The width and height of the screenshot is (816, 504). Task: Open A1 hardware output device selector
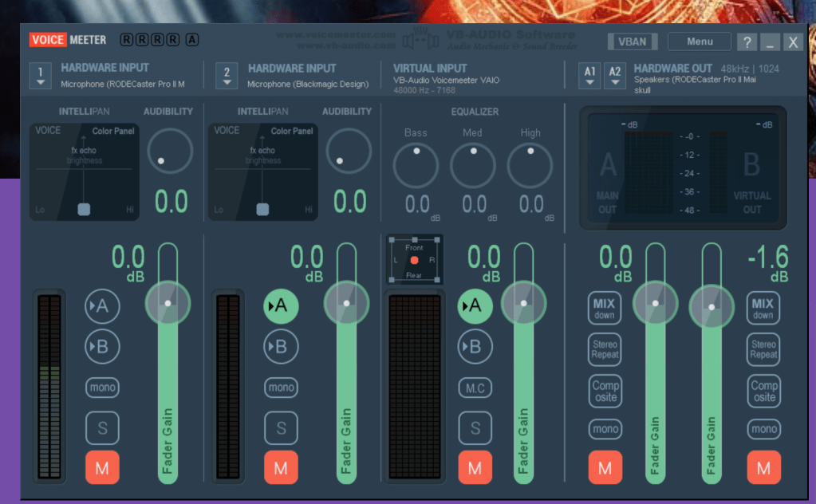589,76
